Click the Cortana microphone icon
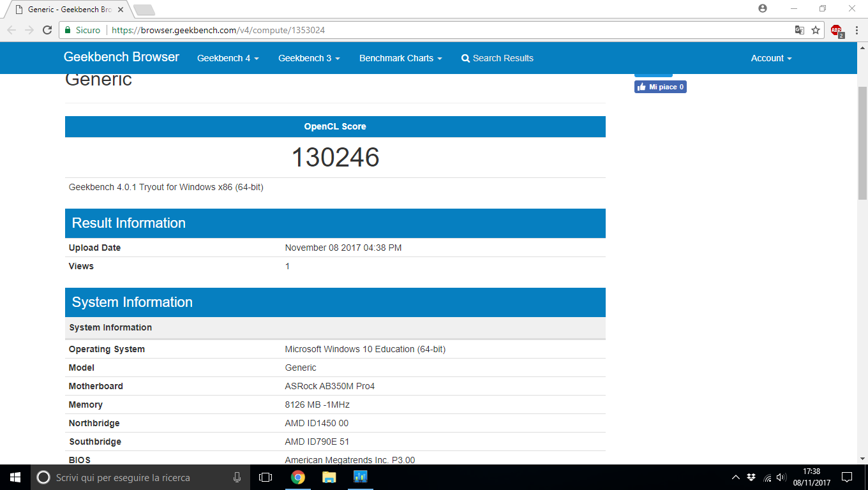 click(x=237, y=477)
